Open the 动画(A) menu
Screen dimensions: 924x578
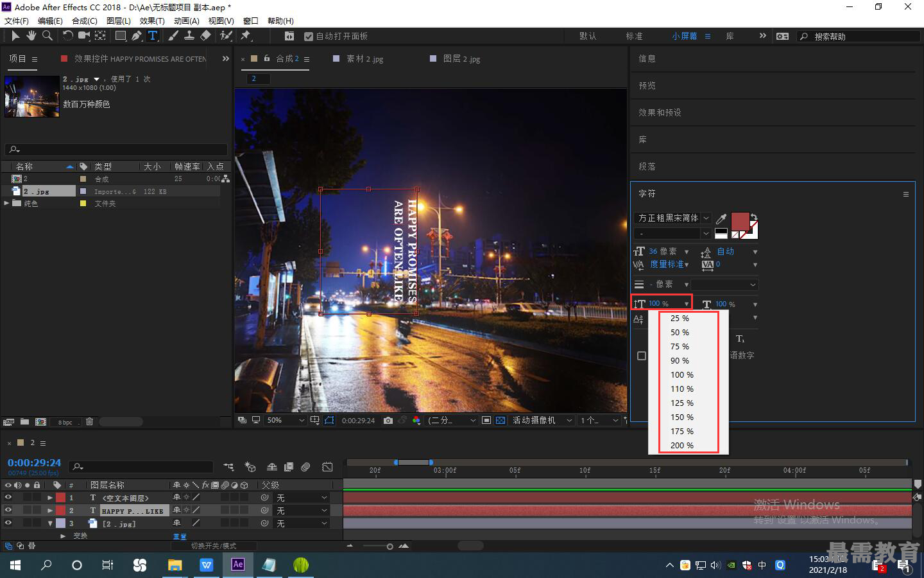coord(187,21)
